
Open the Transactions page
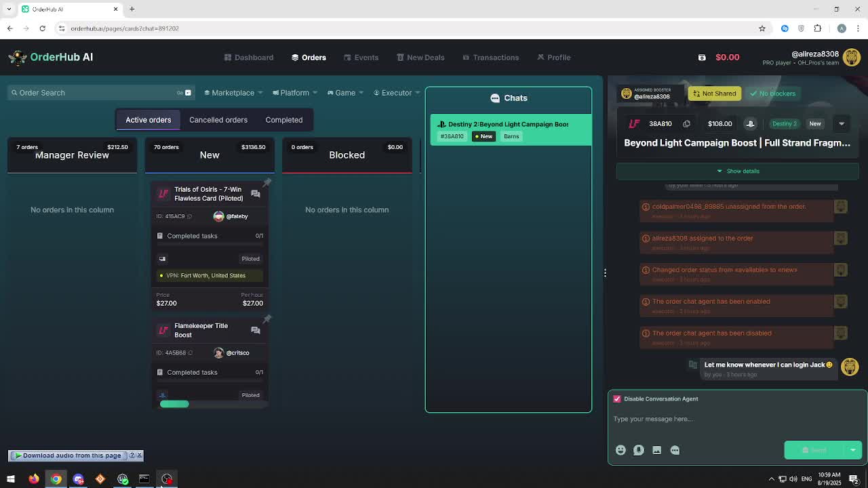[x=490, y=58]
